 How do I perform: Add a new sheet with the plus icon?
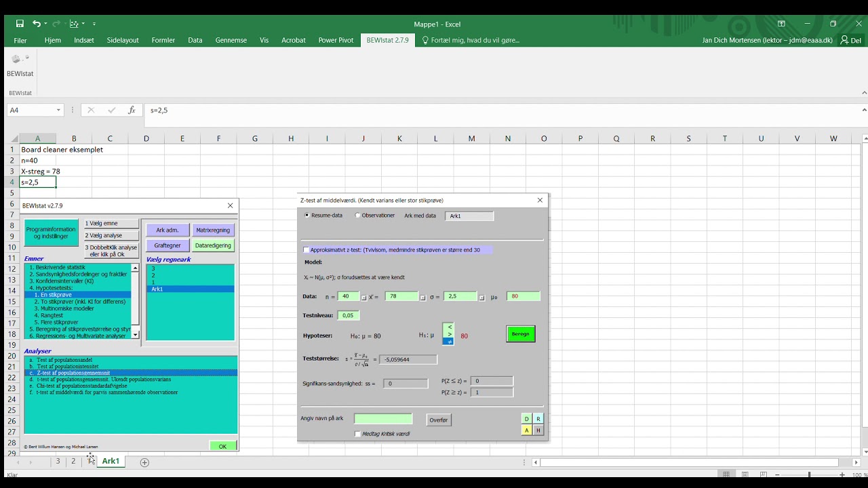144,462
